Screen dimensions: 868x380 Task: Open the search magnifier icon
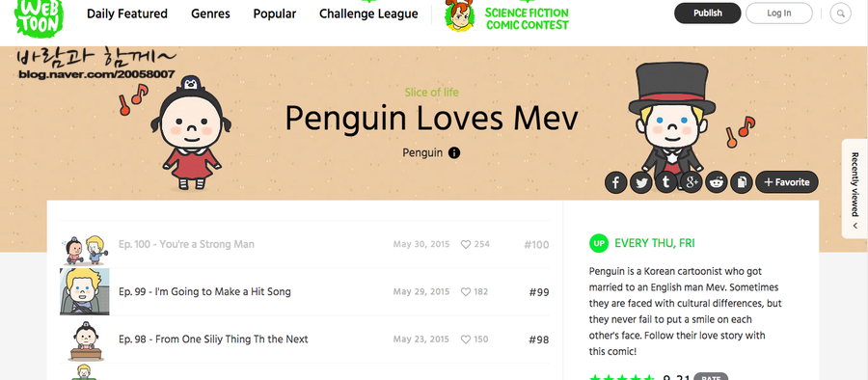point(840,14)
